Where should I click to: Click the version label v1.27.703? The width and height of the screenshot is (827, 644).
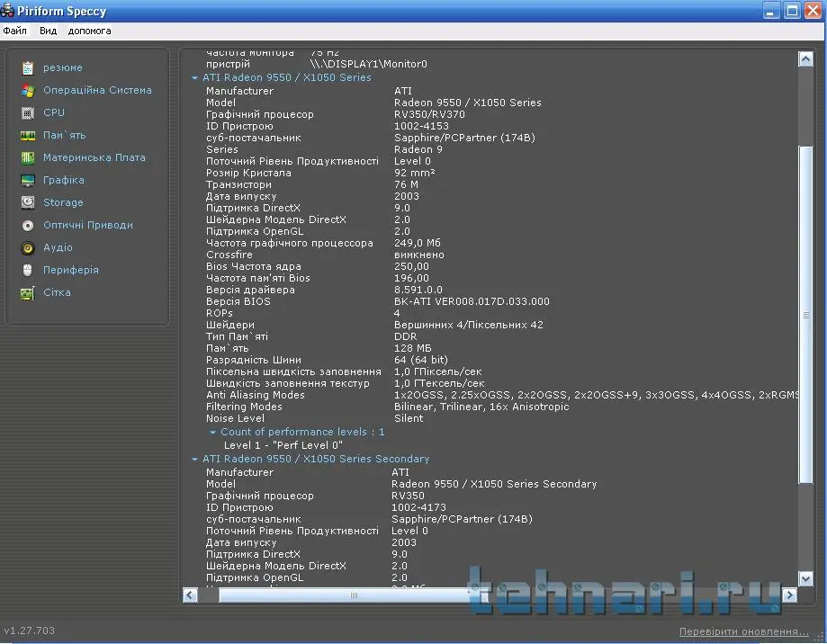click(30, 631)
